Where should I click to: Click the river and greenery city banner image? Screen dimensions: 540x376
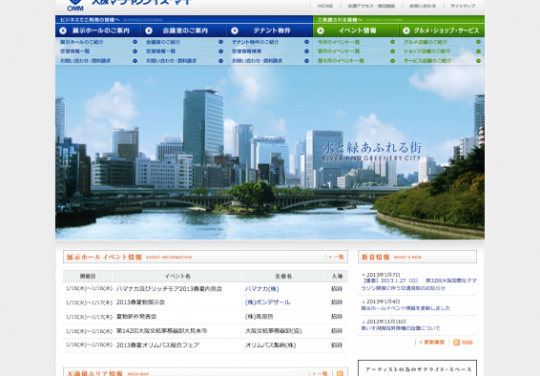[270, 152]
